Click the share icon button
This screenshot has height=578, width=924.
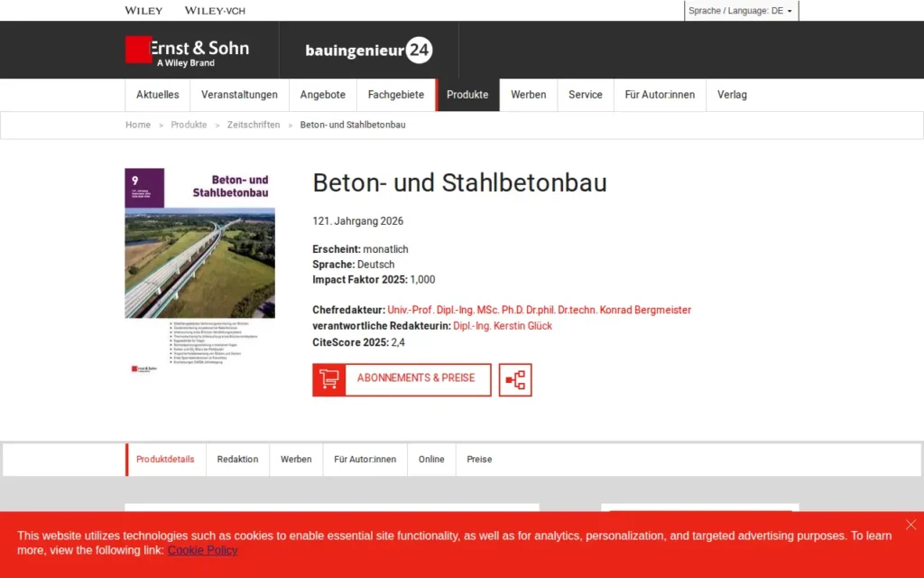(515, 380)
